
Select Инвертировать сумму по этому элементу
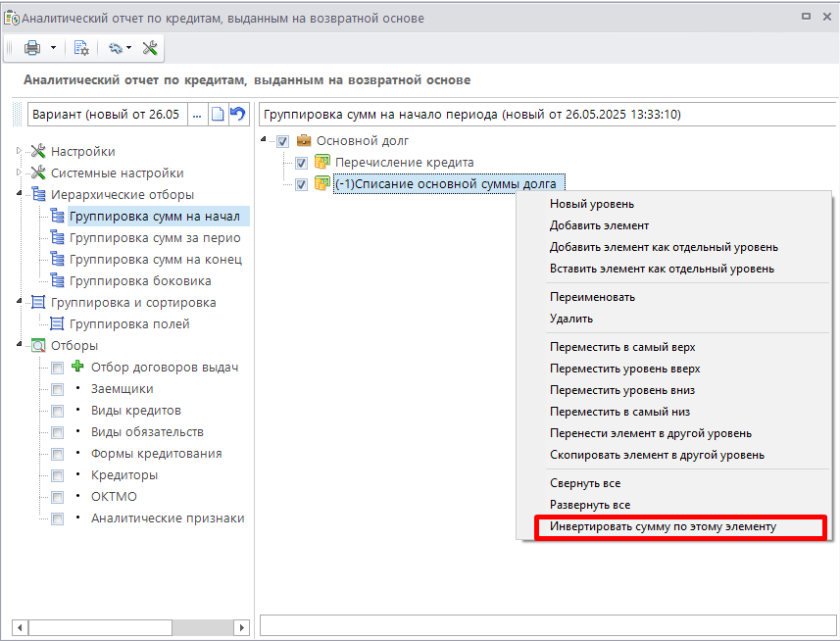(x=663, y=526)
